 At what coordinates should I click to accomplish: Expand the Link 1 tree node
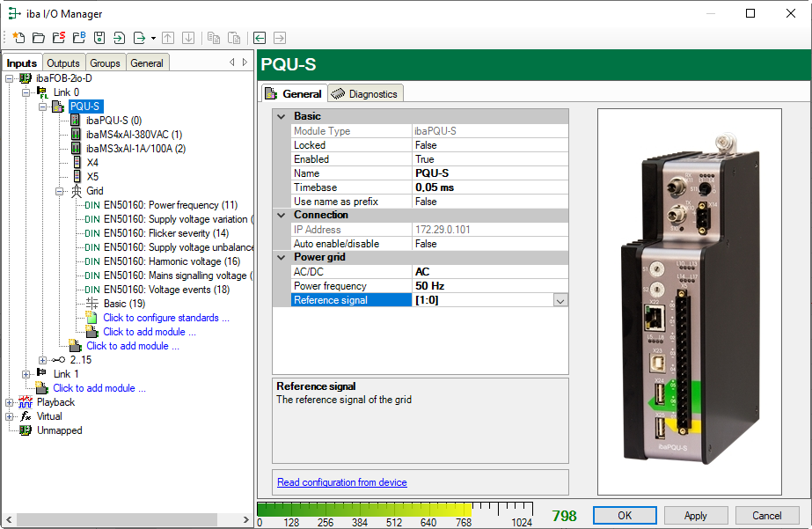point(26,374)
